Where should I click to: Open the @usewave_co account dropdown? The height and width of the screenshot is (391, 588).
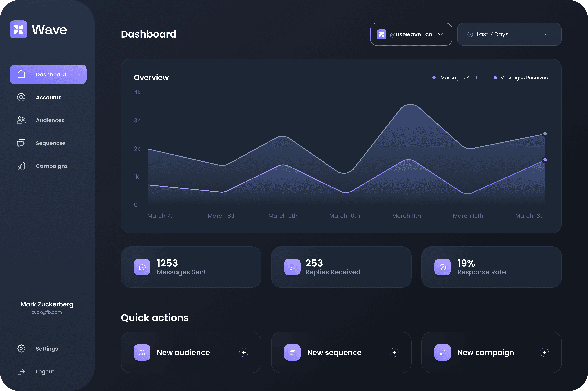point(411,34)
